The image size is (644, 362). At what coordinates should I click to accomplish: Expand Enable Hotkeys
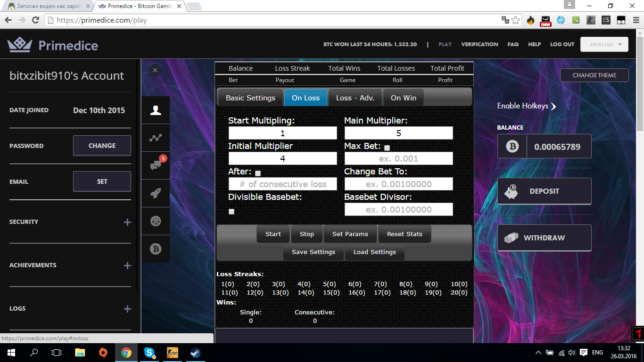pos(527,106)
